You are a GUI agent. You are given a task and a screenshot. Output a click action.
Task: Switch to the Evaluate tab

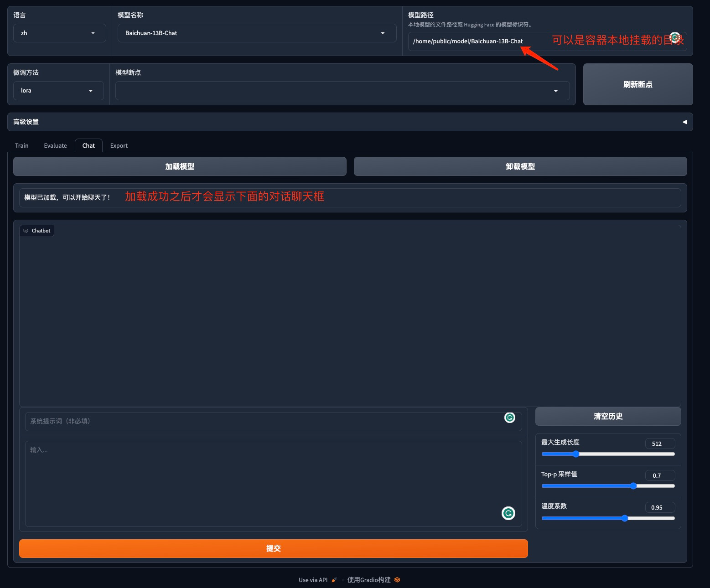coord(55,146)
